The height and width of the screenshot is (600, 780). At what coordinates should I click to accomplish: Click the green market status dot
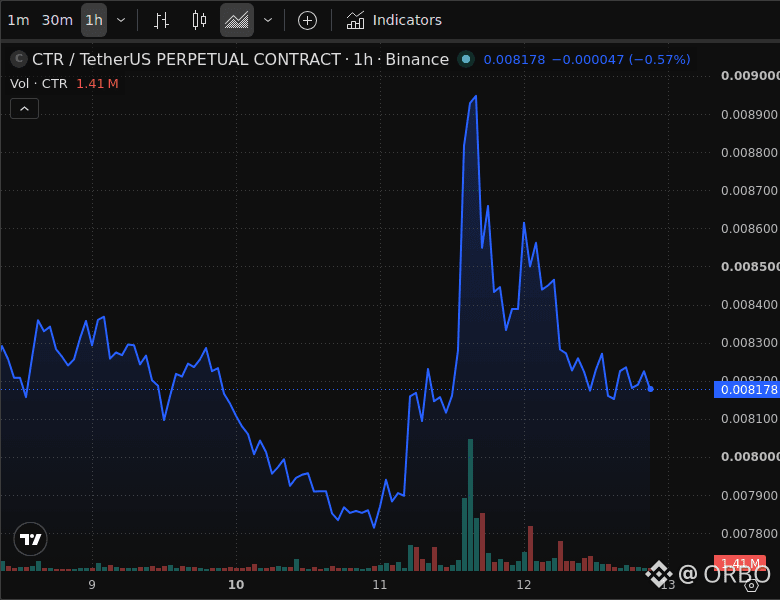pos(466,59)
